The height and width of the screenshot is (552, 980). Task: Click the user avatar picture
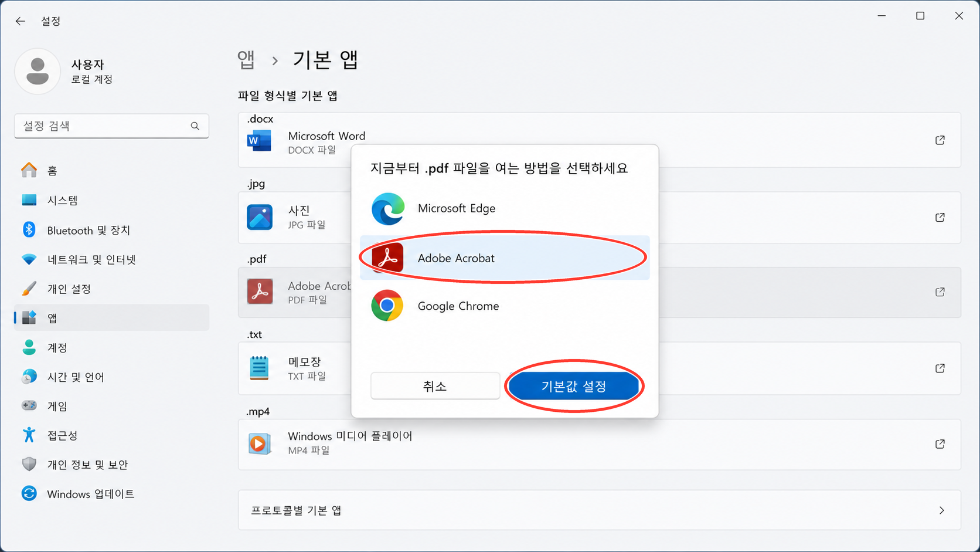(x=38, y=71)
